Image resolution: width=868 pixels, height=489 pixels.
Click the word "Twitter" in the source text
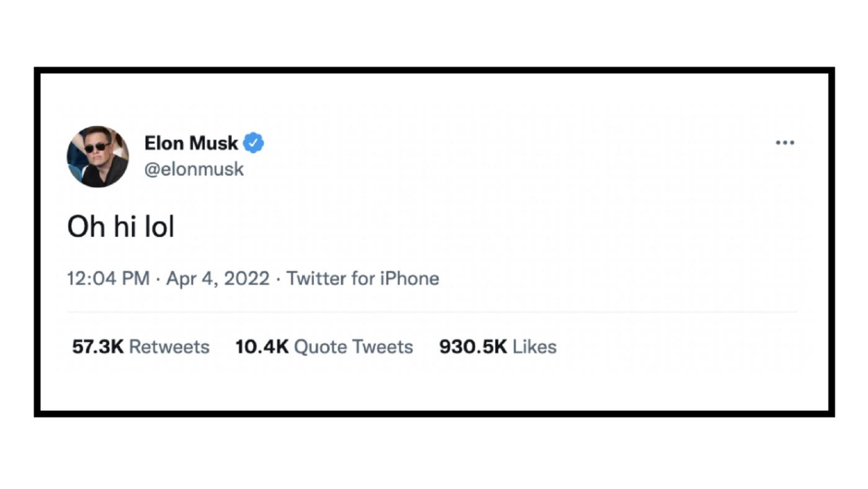click(x=316, y=279)
